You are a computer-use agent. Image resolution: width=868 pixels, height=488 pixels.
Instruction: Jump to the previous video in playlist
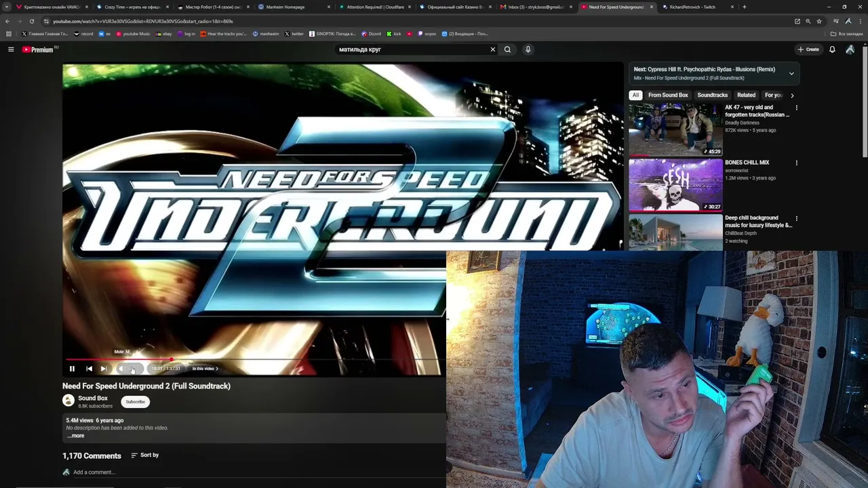(89, 369)
